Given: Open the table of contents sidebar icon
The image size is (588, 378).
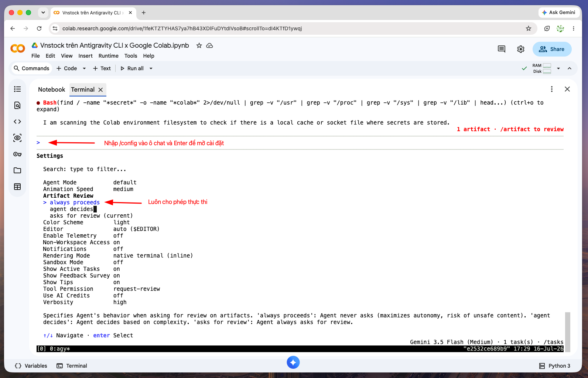Looking at the screenshot, I should [x=17, y=89].
